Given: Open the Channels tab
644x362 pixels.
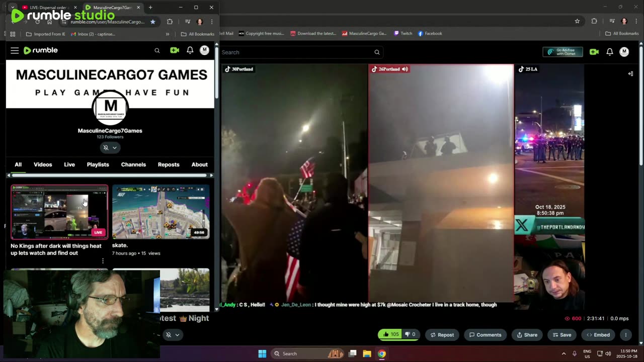Looking at the screenshot, I should click(133, 164).
